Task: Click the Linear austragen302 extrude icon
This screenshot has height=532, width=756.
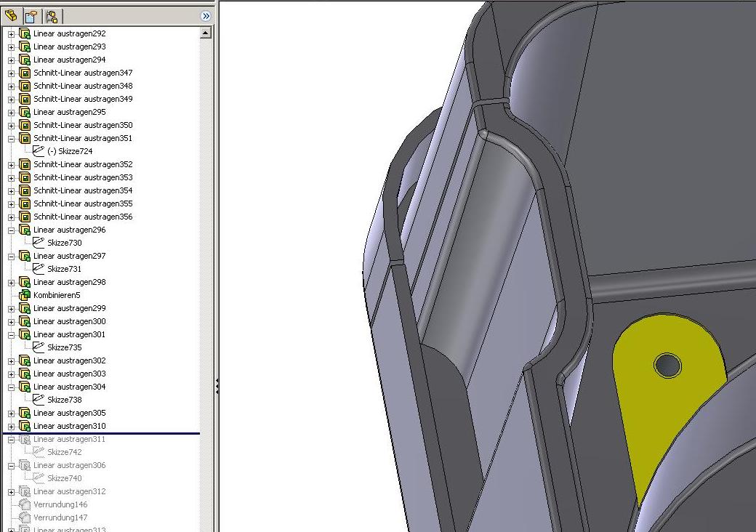Action: [25, 360]
